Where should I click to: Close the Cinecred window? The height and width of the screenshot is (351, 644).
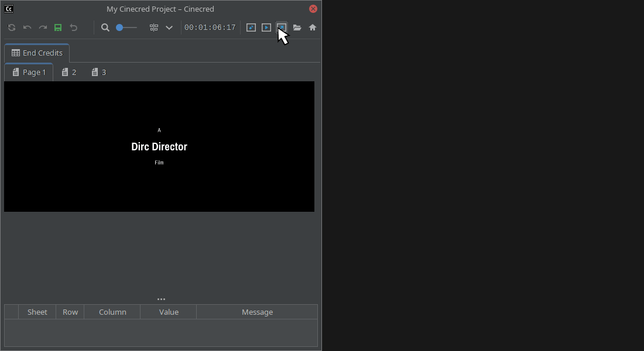pyautogui.click(x=313, y=9)
